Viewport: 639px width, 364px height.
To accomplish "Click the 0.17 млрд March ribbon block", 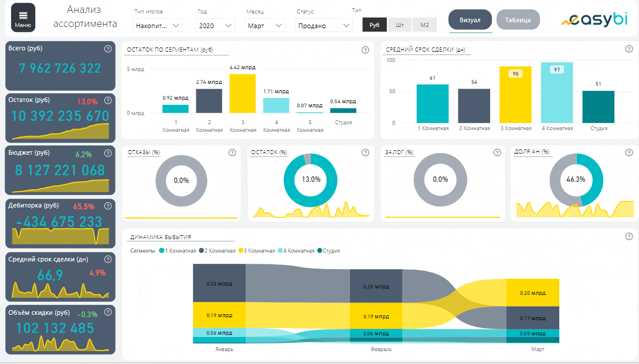I will (x=533, y=318).
